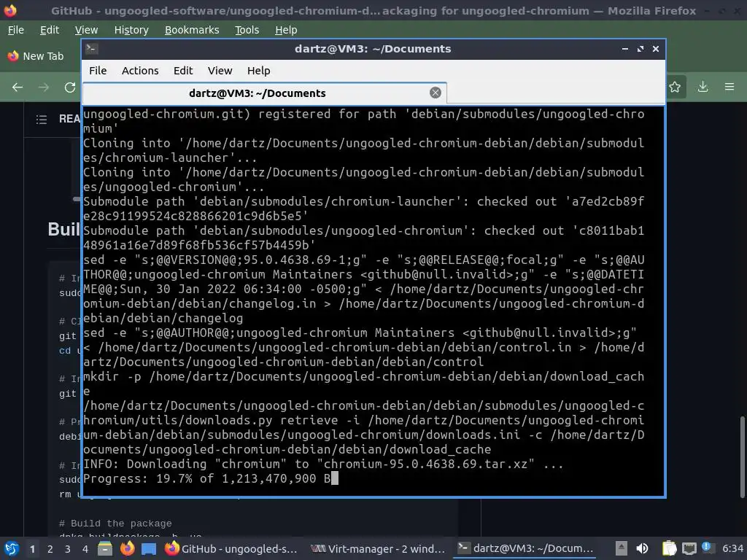Open the terminal View menu
The image size is (747, 560).
pos(220,71)
